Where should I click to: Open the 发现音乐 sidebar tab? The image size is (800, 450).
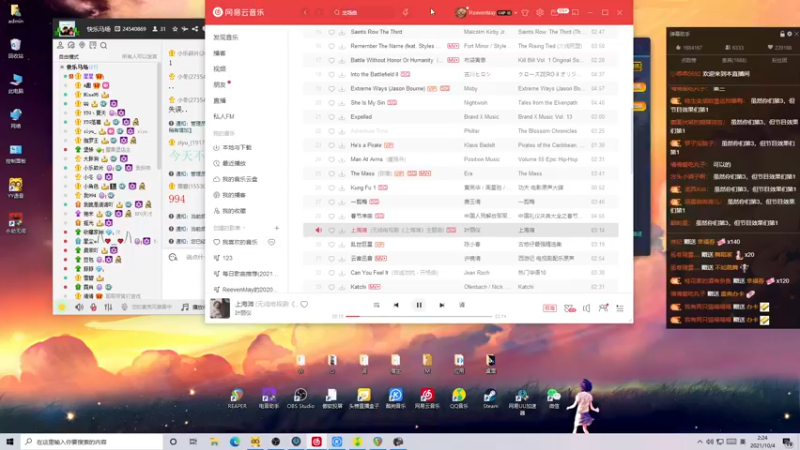pyautogui.click(x=226, y=37)
